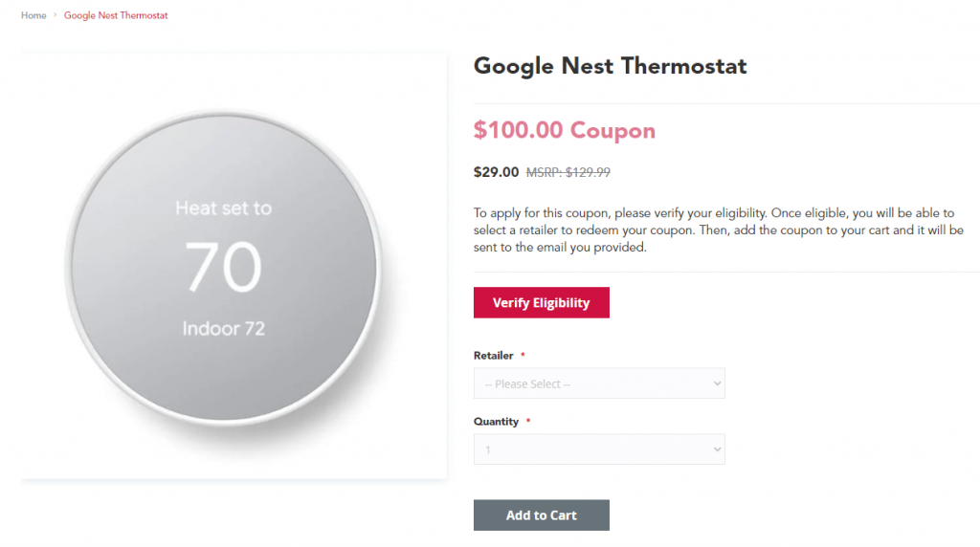Viewport: 980px width, 547px height.
Task: Click the red asterisk beside Retailer
Action: click(x=523, y=356)
